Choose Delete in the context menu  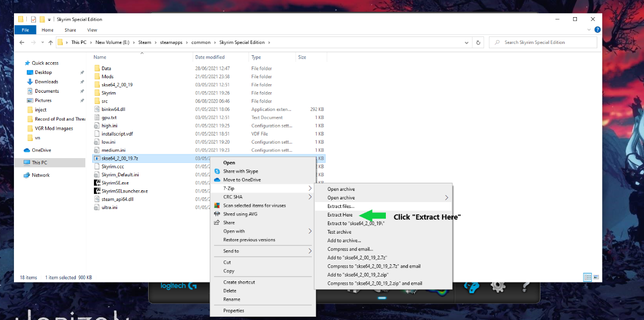(230, 291)
